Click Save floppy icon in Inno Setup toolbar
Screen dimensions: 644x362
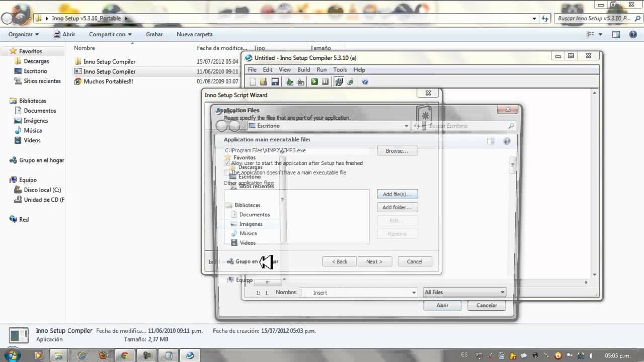[x=275, y=81]
